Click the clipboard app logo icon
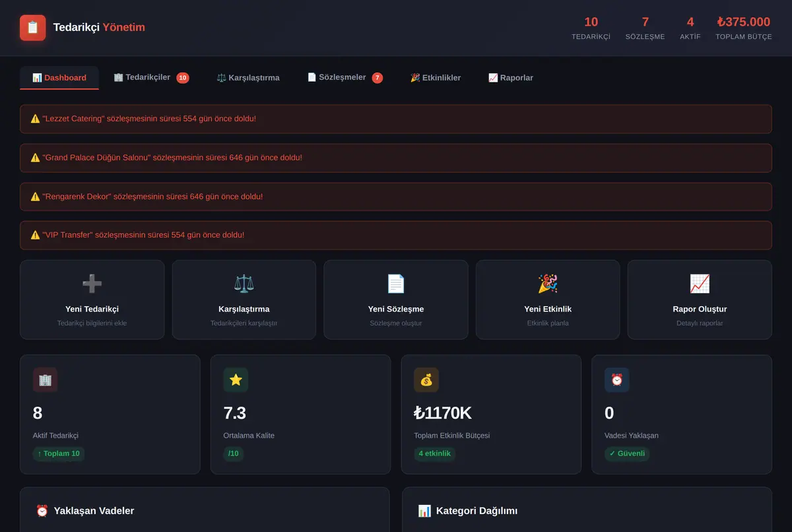The height and width of the screenshot is (532, 792). (x=33, y=28)
